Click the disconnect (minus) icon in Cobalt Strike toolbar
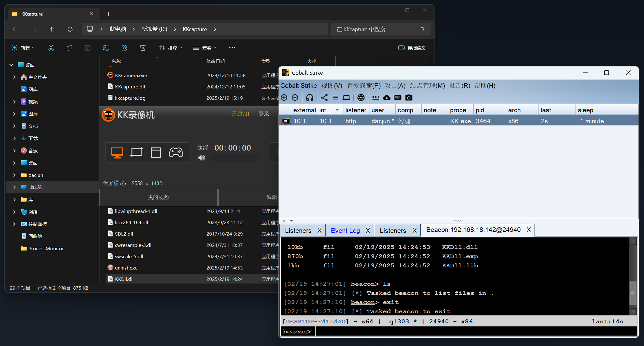 (295, 98)
